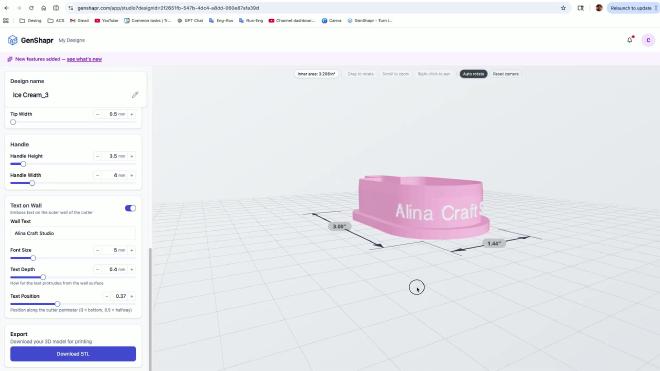The image size is (660, 371).
Task: Decrease Text Position with minus button
Action: pos(106,296)
